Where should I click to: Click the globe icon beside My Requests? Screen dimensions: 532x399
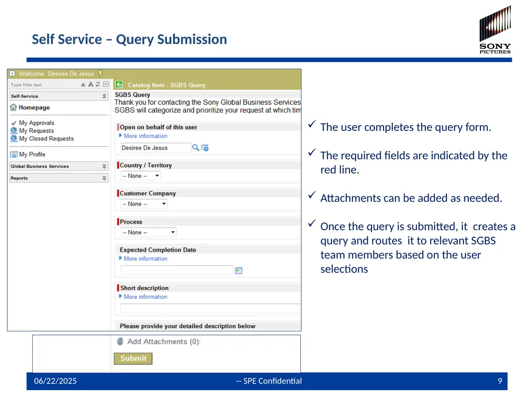point(14,130)
